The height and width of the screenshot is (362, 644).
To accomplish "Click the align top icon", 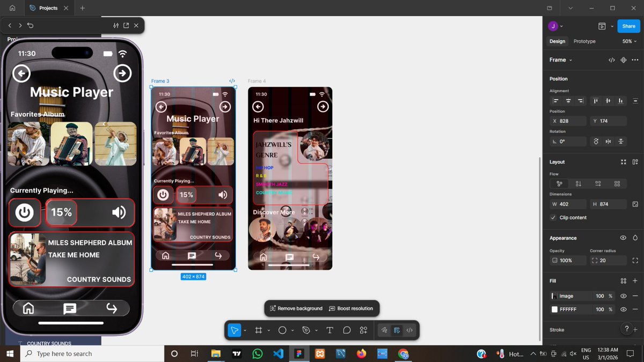I will [596, 101].
